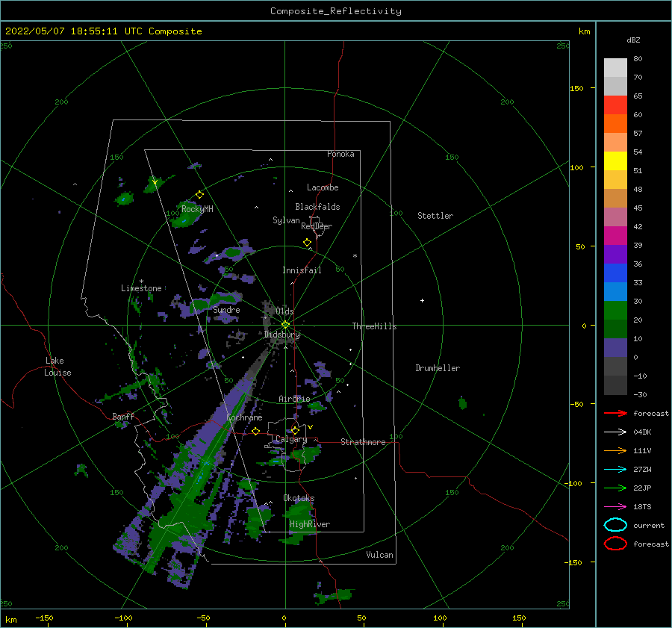
Task: Click the orange 111V arrow icon
Action: 615,450
